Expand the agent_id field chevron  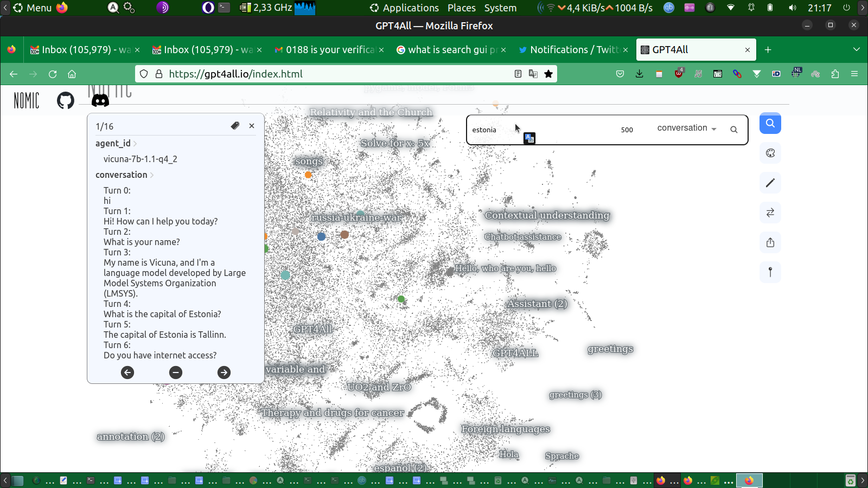(x=135, y=144)
